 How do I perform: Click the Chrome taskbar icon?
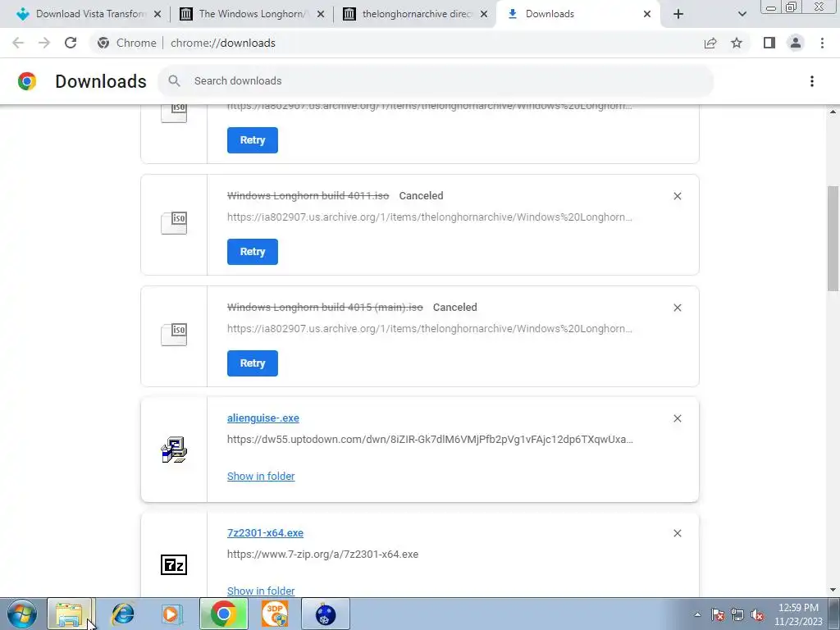223,614
